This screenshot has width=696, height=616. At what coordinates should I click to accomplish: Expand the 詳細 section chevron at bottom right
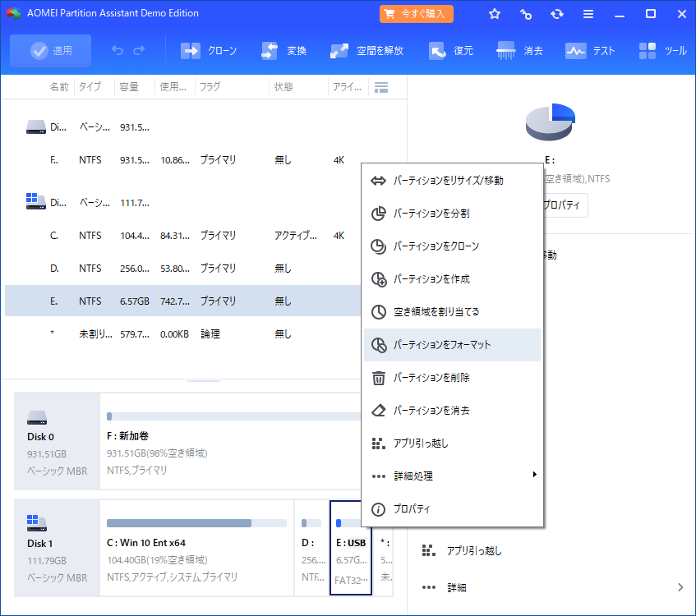(680, 587)
